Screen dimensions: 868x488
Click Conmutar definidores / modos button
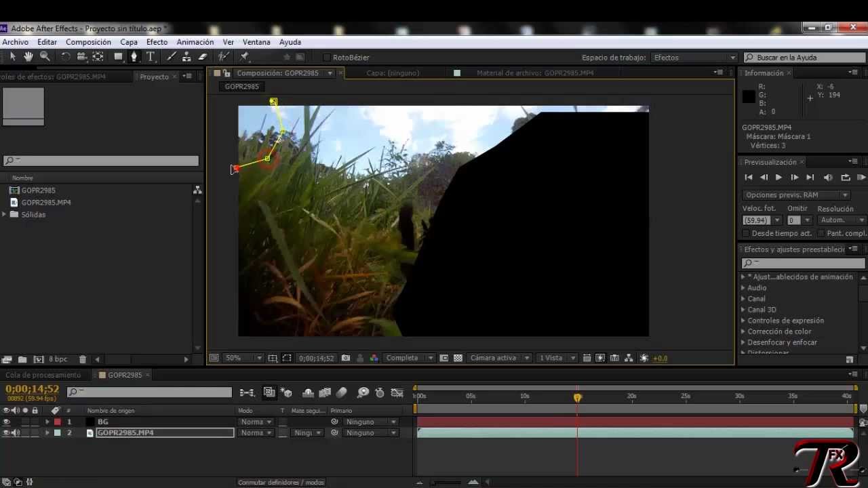coord(281,483)
